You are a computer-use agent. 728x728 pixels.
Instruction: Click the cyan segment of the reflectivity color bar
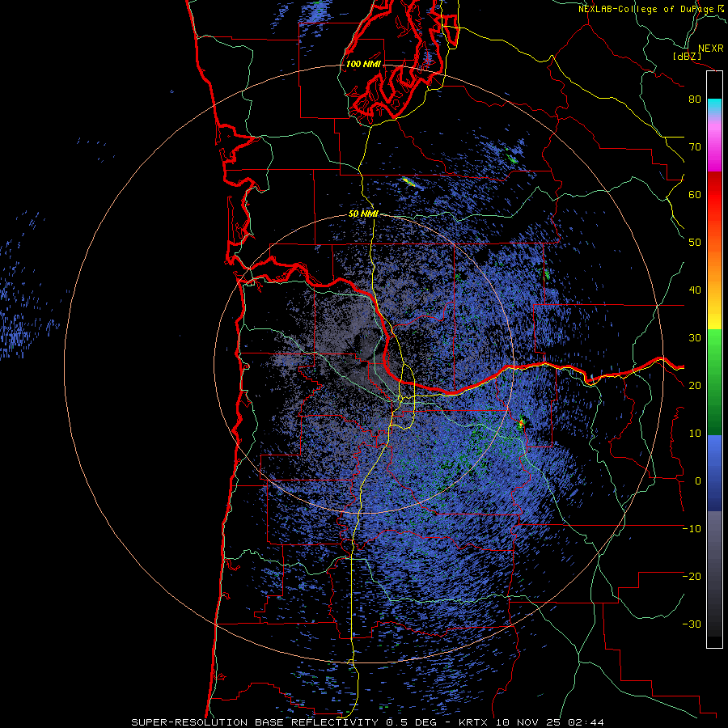coord(714,106)
